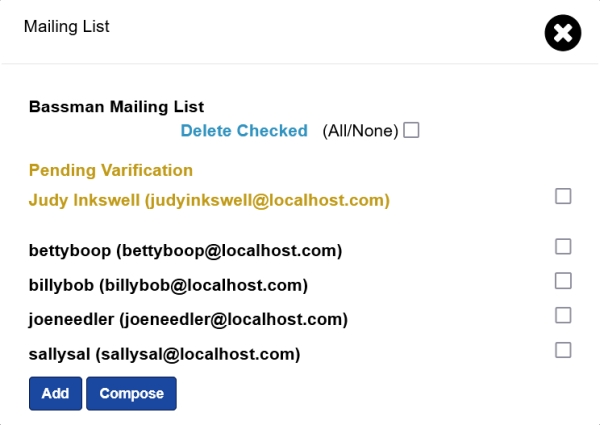This screenshot has height=425, width=600.
Task: Open Compose to write a message
Action: coord(131,393)
